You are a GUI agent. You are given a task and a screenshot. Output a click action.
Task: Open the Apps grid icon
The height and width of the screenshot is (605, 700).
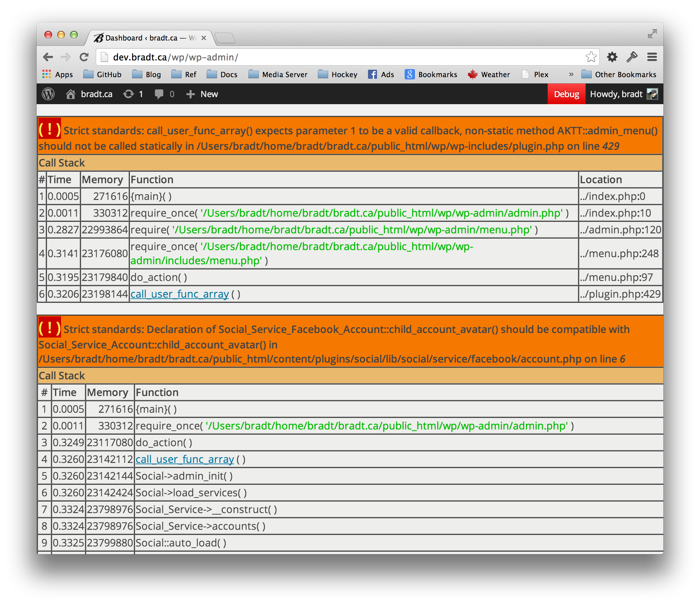(x=47, y=74)
